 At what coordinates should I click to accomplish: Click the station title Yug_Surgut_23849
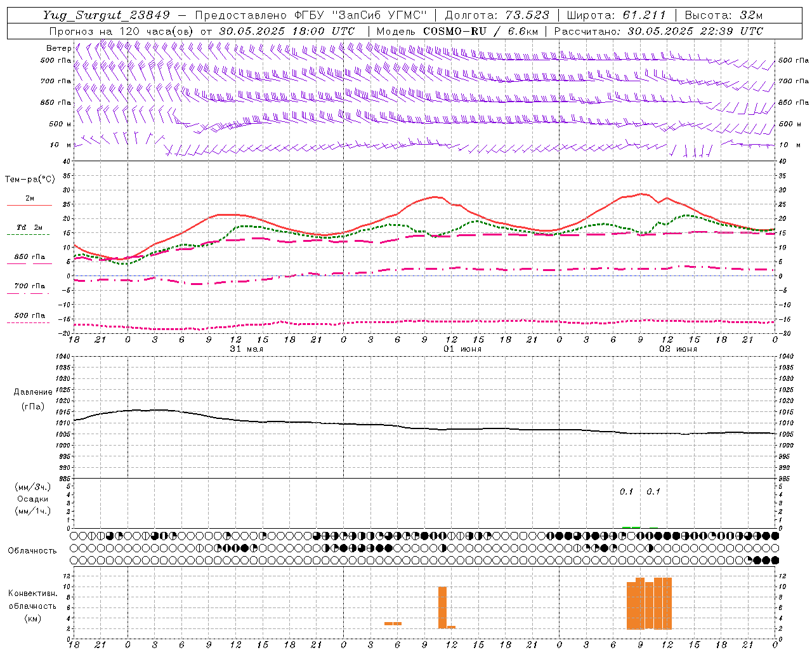click(107, 15)
